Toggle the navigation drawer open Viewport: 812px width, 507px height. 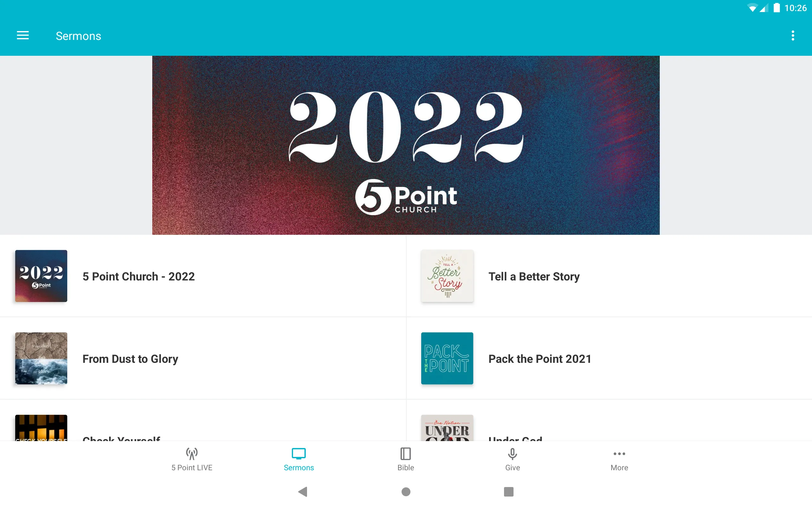(x=22, y=35)
